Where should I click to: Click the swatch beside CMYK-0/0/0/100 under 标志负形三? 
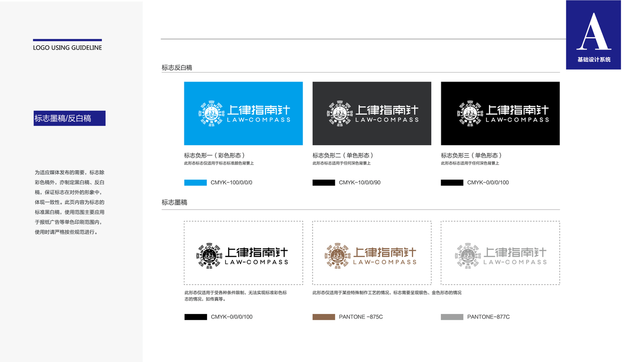452,182
